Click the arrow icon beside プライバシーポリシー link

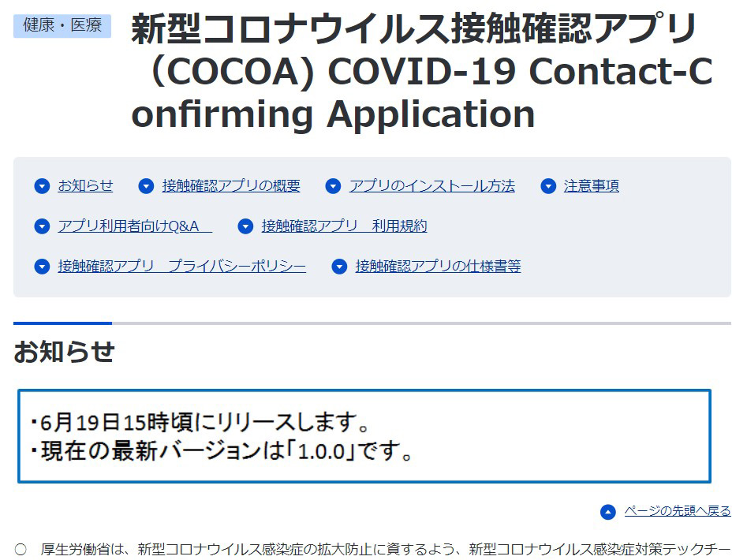(x=42, y=267)
